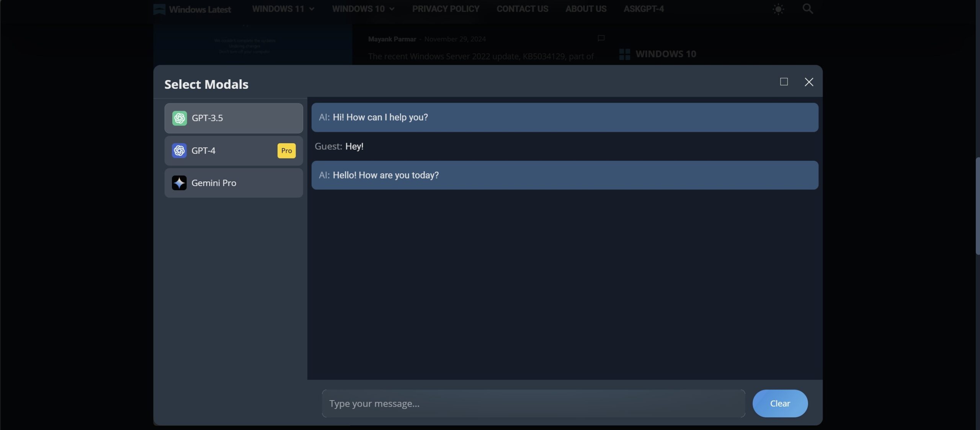Focus the Type your message input field
980x430 pixels.
(533, 403)
